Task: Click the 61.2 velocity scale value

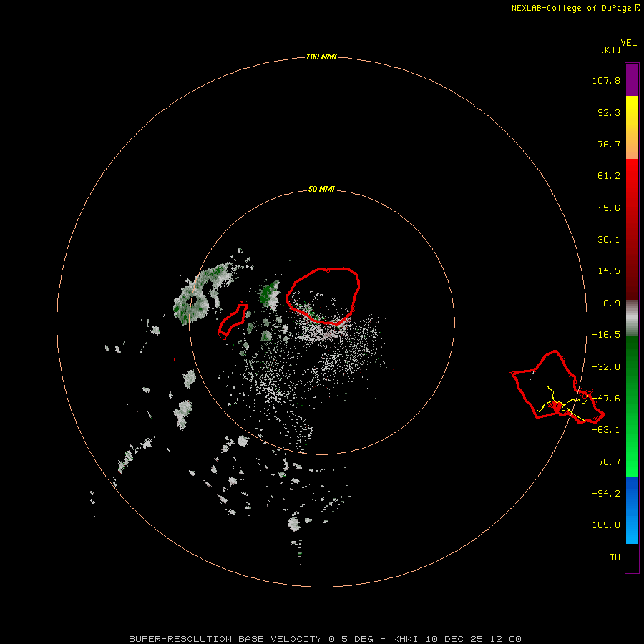Action: (609, 176)
